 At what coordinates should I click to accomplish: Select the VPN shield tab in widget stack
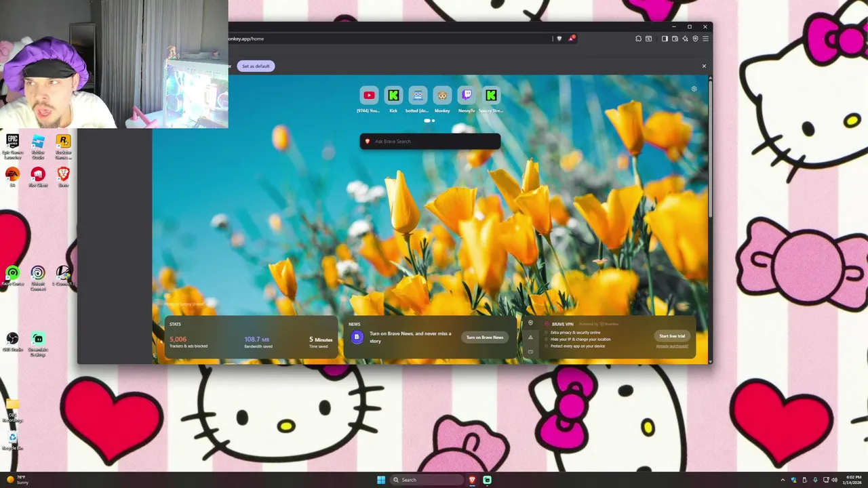click(x=530, y=323)
